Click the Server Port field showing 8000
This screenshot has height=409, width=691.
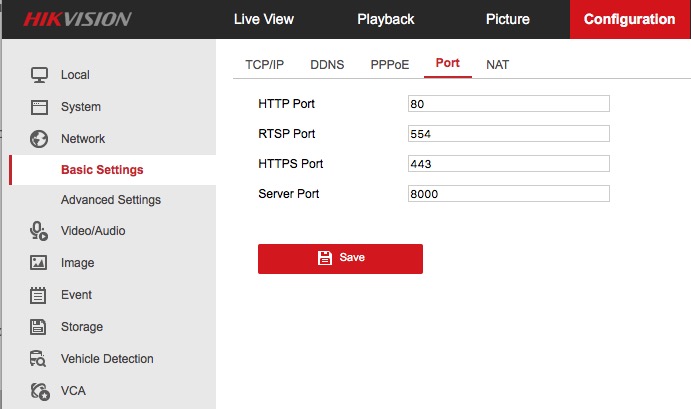pos(508,193)
